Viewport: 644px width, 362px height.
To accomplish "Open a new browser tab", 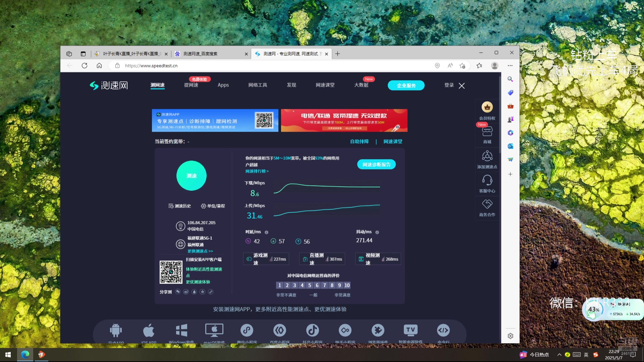I will click(337, 54).
